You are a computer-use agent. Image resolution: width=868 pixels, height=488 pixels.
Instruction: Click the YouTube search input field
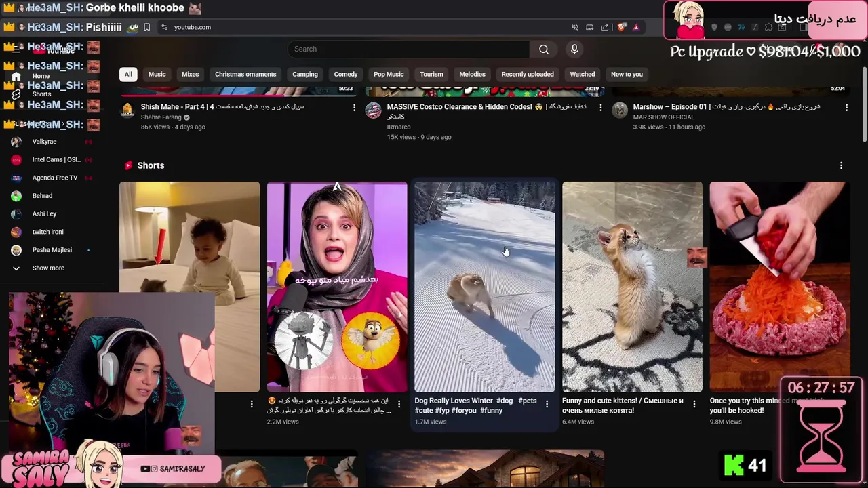coord(408,49)
